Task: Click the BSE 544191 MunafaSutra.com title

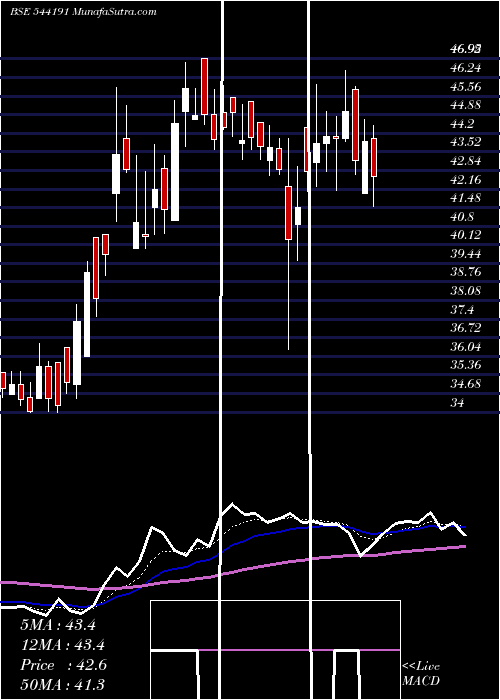Action: click(x=83, y=12)
